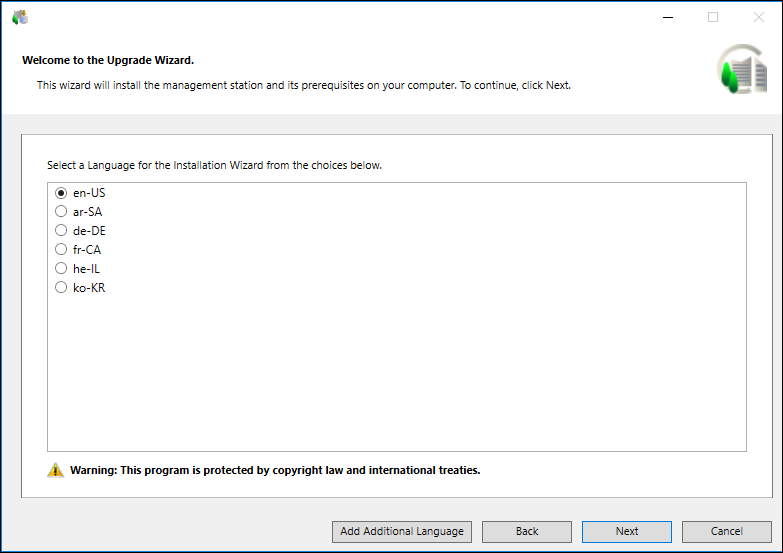
Task: Select ko-KR as the wizard language
Action: 61,288
